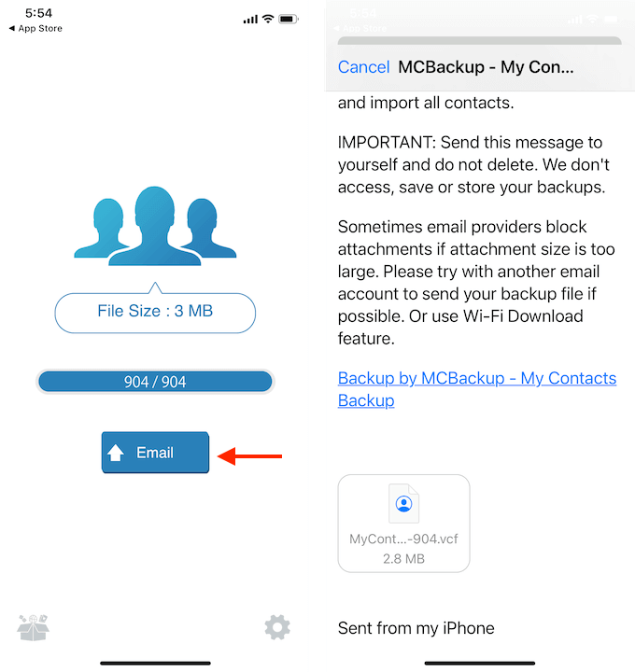
Task: Return to App Store via back arrow
Action: (x=35, y=28)
